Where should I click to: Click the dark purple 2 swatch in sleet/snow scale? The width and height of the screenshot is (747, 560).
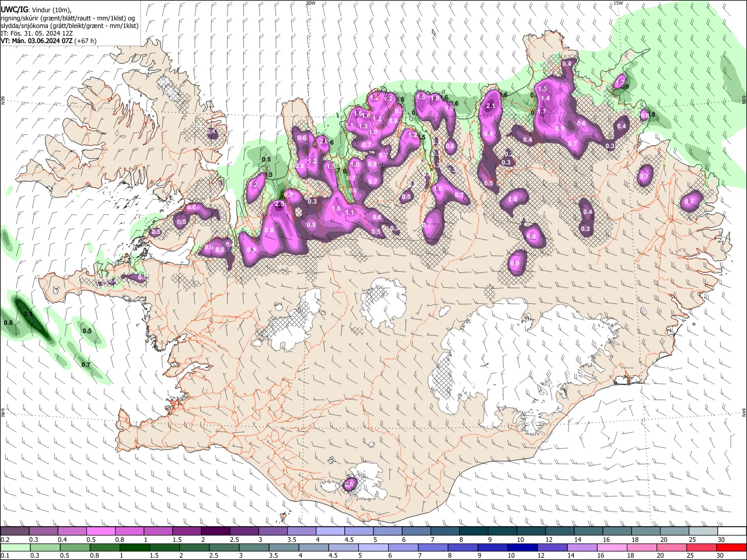point(215,531)
